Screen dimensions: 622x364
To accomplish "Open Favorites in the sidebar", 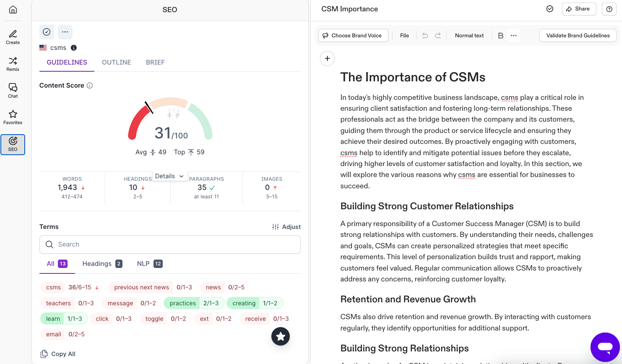I will pyautogui.click(x=13, y=117).
